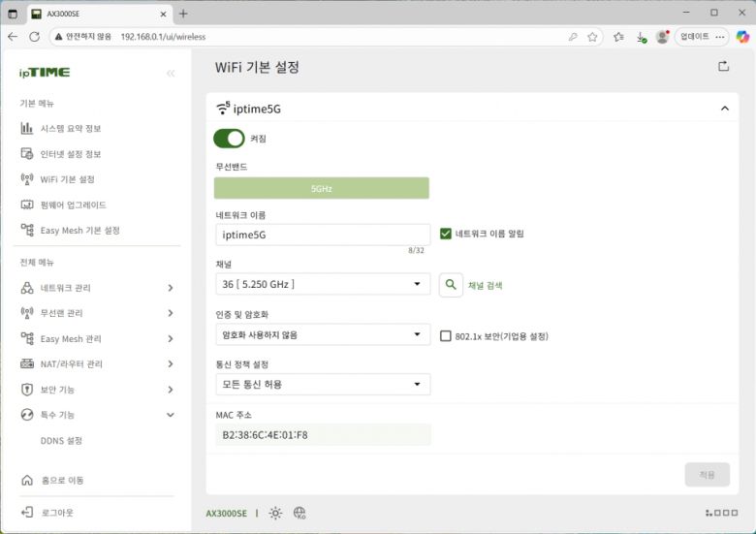Open 인증 및 암호화 dropdown
This screenshot has width=756, height=534.
[x=323, y=334]
